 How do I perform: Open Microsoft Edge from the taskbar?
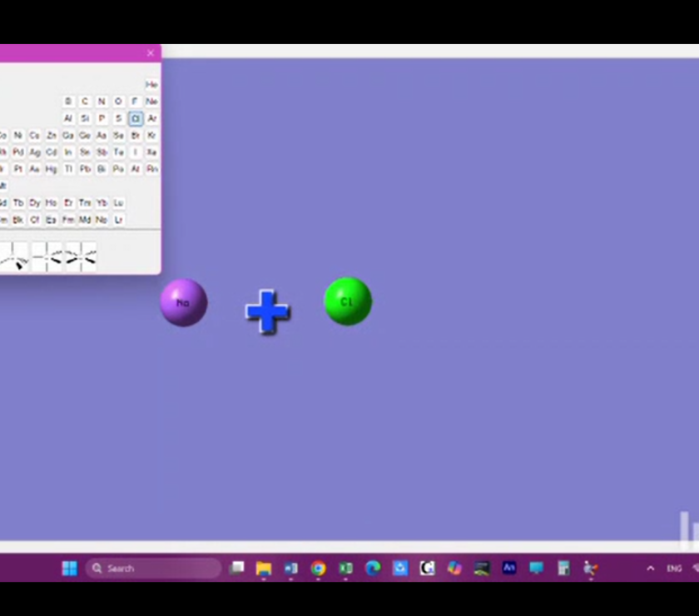pyautogui.click(x=373, y=569)
